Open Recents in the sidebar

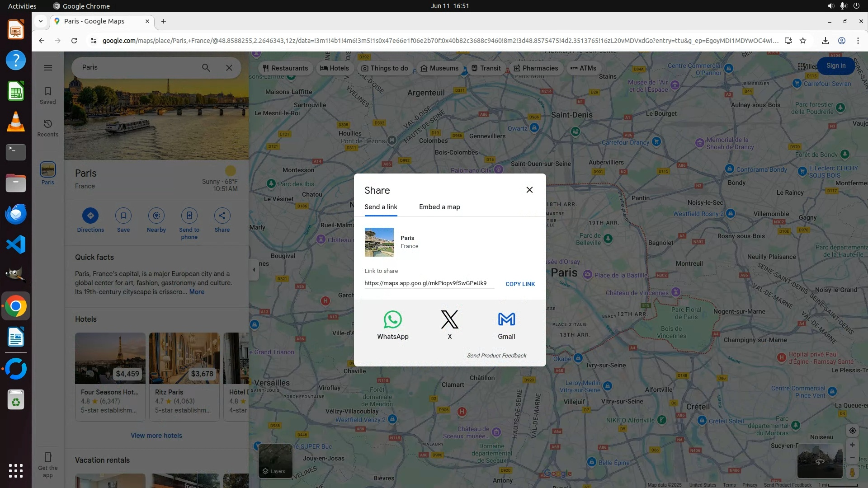(x=47, y=128)
